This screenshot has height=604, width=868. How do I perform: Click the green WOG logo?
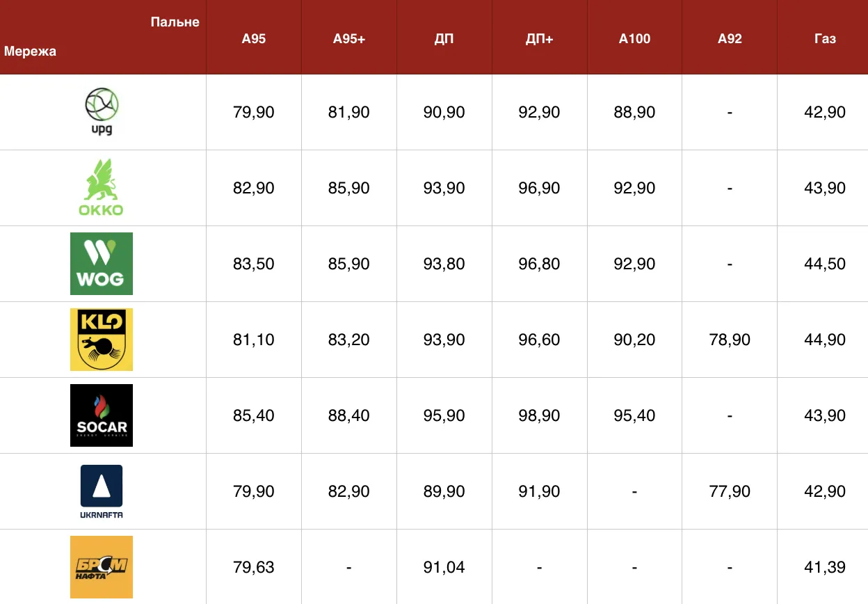pos(102,264)
